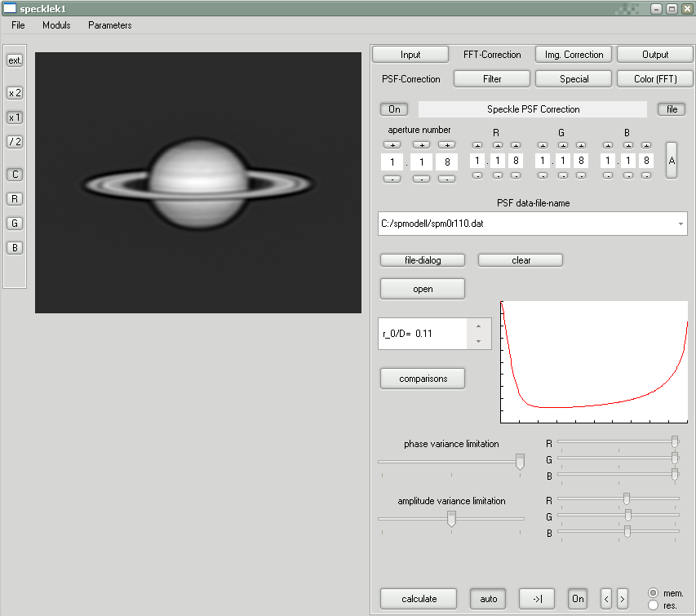
Task: Show the green channel with G button
Action: (x=15, y=223)
